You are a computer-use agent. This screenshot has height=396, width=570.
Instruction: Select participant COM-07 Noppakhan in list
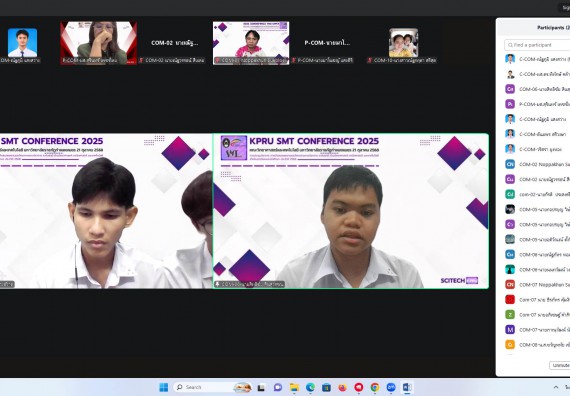click(x=537, y=285)
